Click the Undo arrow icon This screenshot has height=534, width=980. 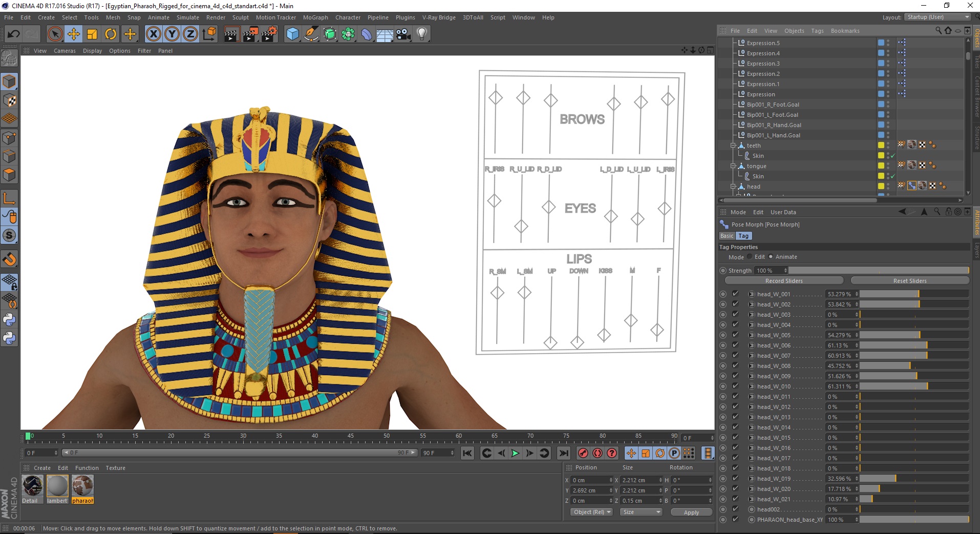pyautogui.click(x=14, y=34)
